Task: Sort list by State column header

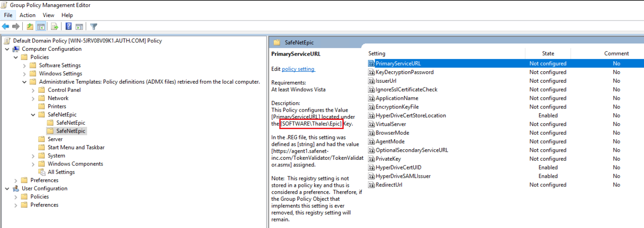Action: [548, 53]
